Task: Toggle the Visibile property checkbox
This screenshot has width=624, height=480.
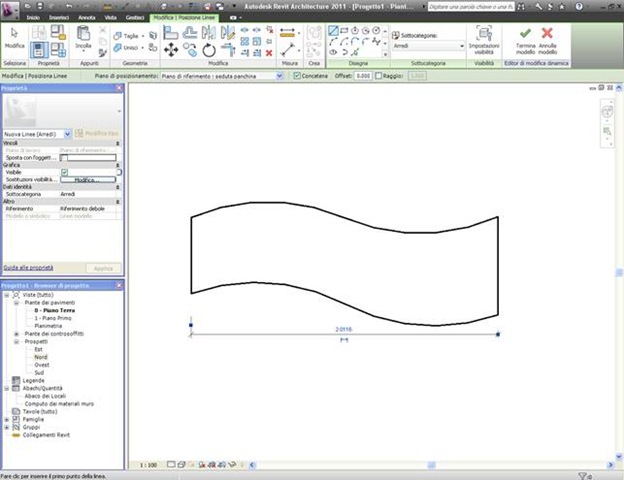Action: point(64,172)
